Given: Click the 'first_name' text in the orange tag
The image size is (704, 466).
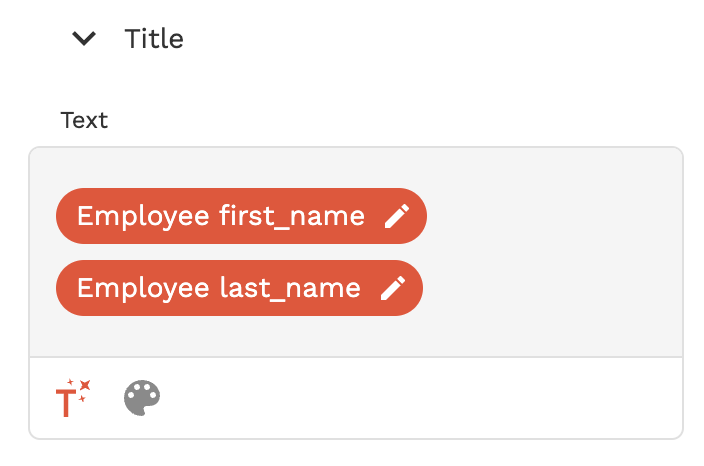Looking at the screenshot, I should tap(292, 216).
